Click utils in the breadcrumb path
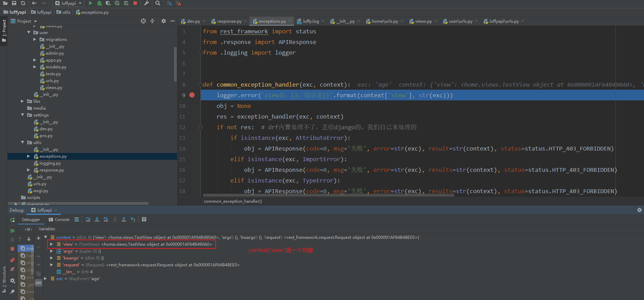The width and height of the screenshot is (644, 300). [66, 12]
